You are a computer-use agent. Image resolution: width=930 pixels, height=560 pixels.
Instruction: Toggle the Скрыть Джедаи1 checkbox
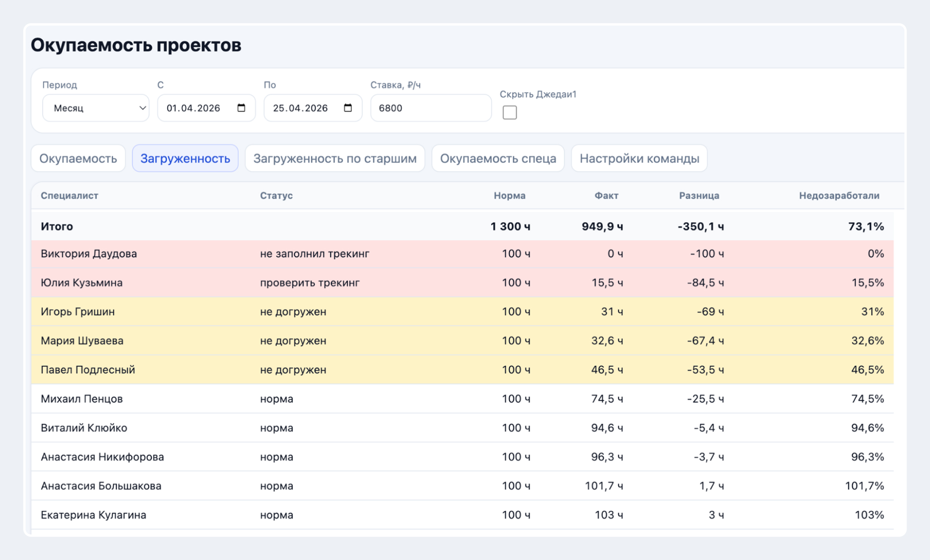510,112
